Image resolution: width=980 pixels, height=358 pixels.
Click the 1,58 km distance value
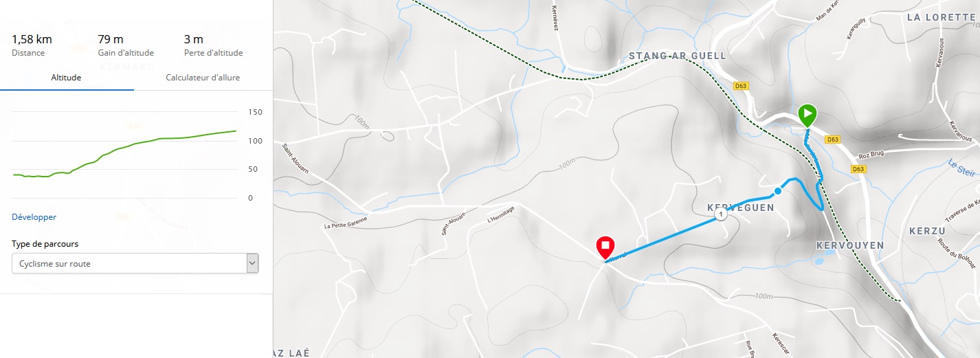point(32,39)
